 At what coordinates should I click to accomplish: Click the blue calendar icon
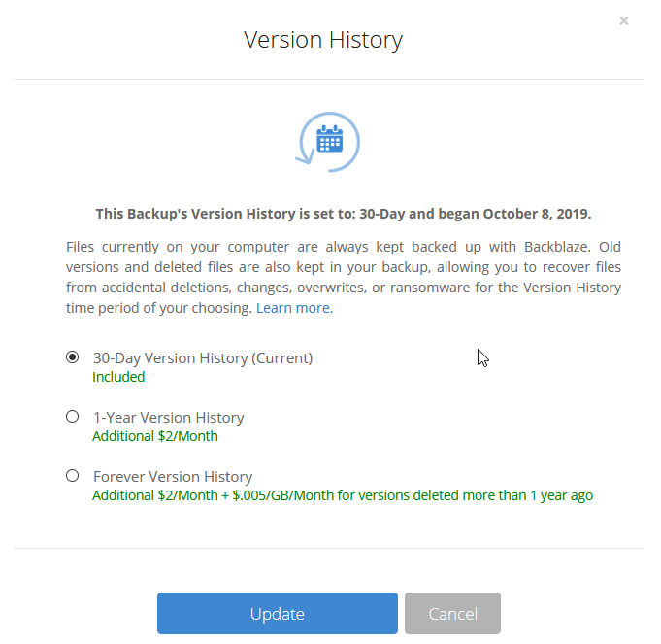[329, 138]
